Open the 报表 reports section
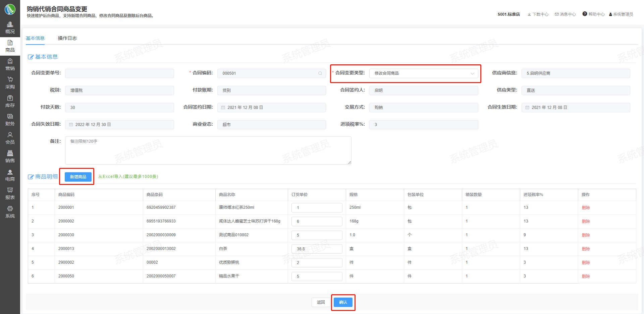The width and height of the screenshot is (644, 314). (x=10, y=194)
